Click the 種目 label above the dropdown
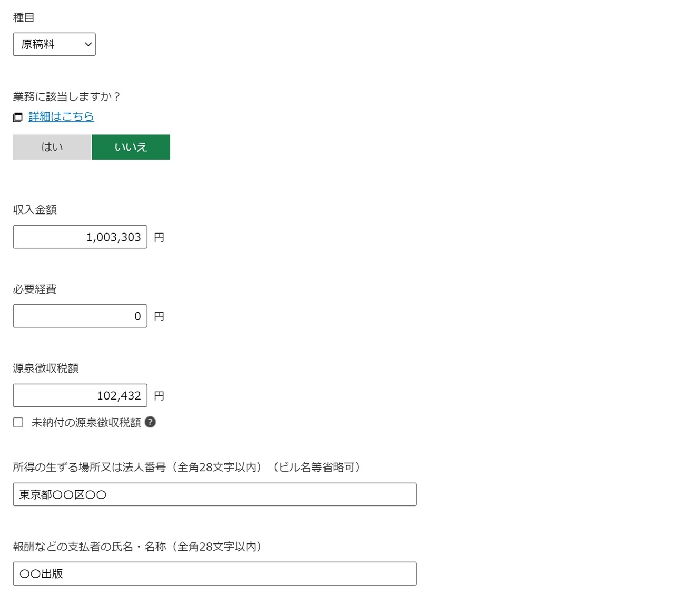The height and width of the screenshot is (593, 700). coord(24,17)
